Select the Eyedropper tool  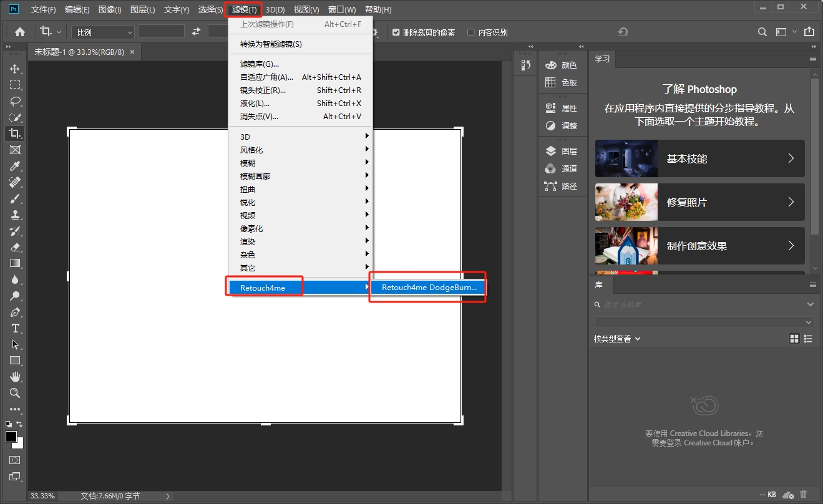(x=15, y=166)
